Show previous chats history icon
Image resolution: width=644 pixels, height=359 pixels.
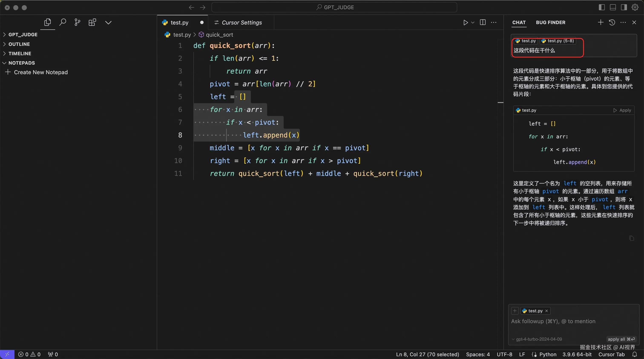pos(612,23)
